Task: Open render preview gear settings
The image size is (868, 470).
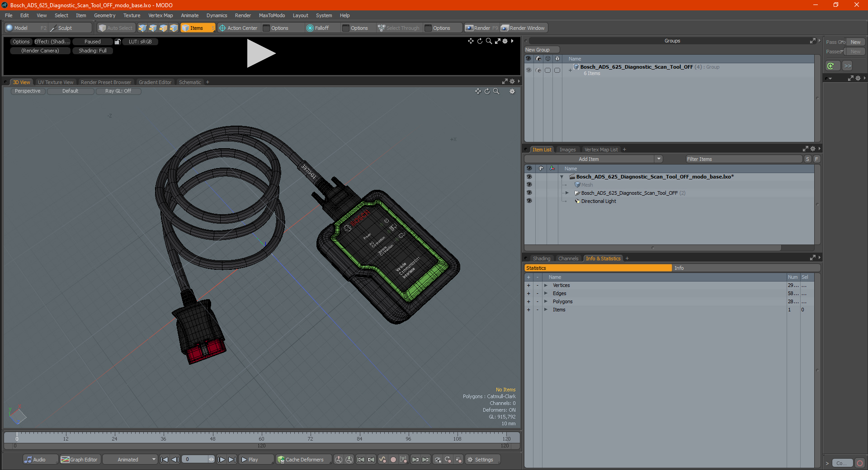Action: [x=505, y=41]
